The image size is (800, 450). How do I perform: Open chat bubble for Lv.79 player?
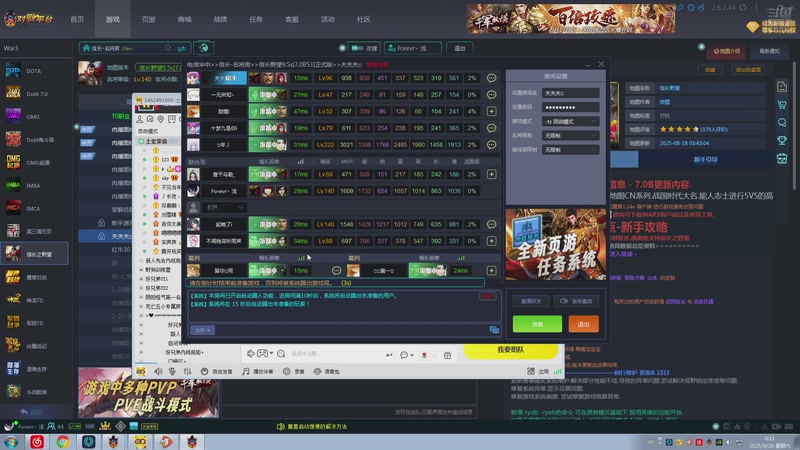pyautogui.click(x=491, y=128)
